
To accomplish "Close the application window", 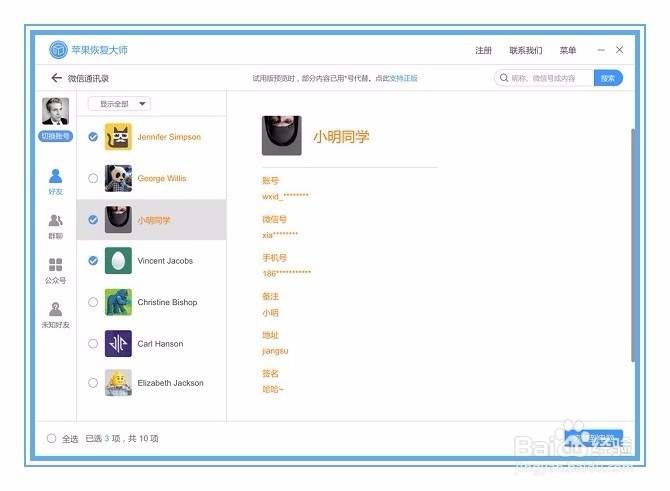I will point(619,50).
